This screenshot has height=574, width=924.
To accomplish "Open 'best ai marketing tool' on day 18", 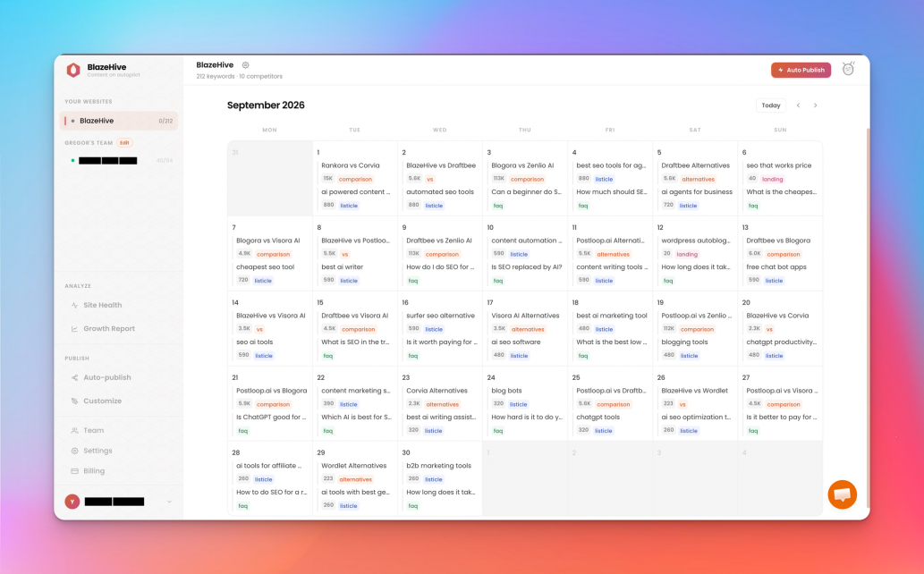I will [612, 316].
